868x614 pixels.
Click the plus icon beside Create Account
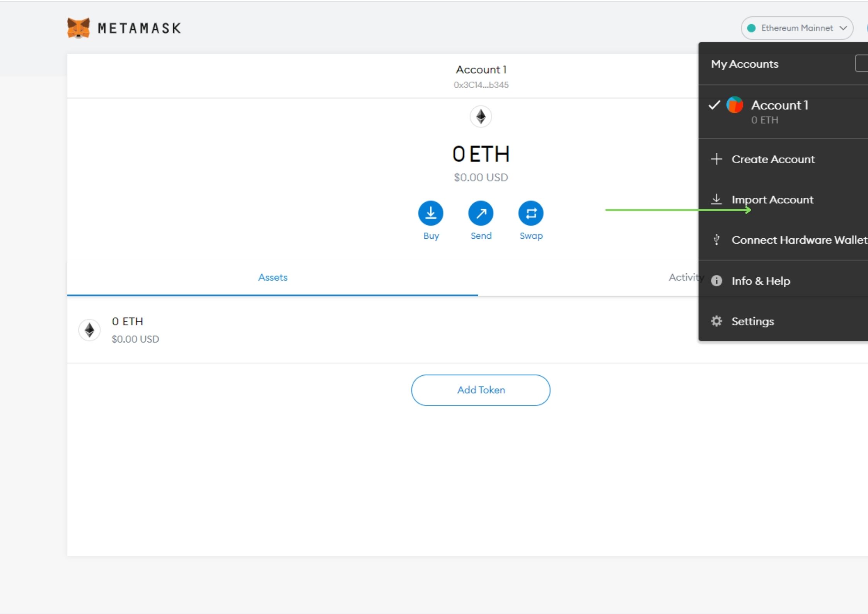coord(716,159)
